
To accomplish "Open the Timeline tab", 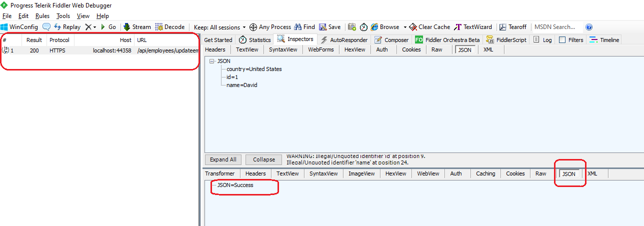I will [x=604, y=40].
